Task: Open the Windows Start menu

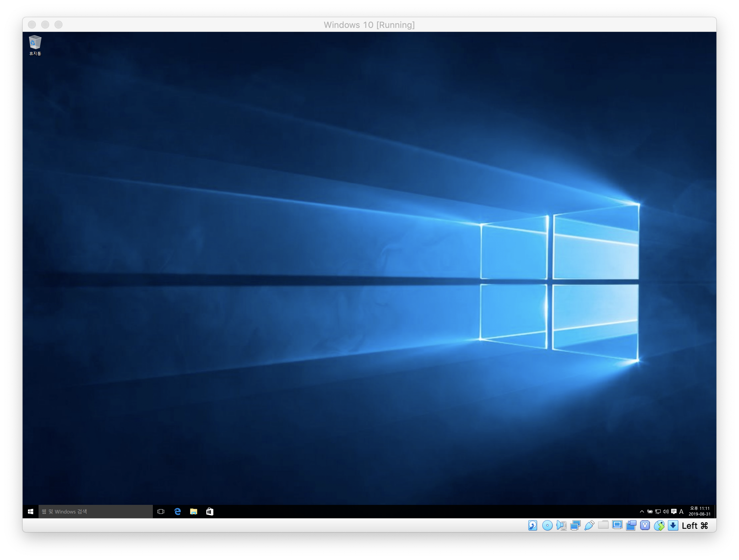Action: tap(30, 511)
